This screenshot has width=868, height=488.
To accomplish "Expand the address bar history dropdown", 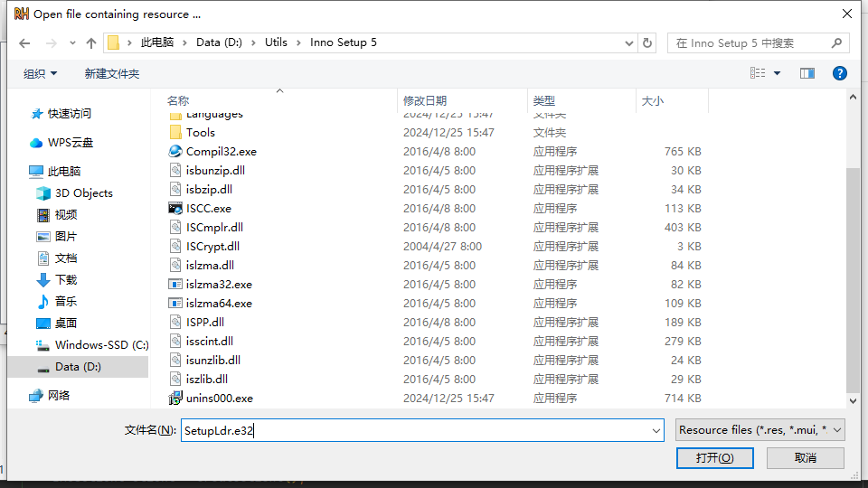I will click(x=629, y=42).
